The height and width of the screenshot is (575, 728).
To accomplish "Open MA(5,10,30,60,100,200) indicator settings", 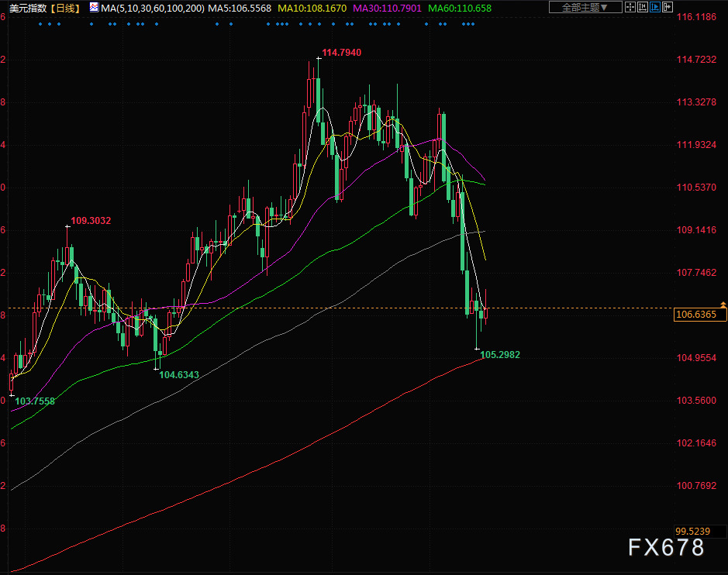I will point(152,8).
